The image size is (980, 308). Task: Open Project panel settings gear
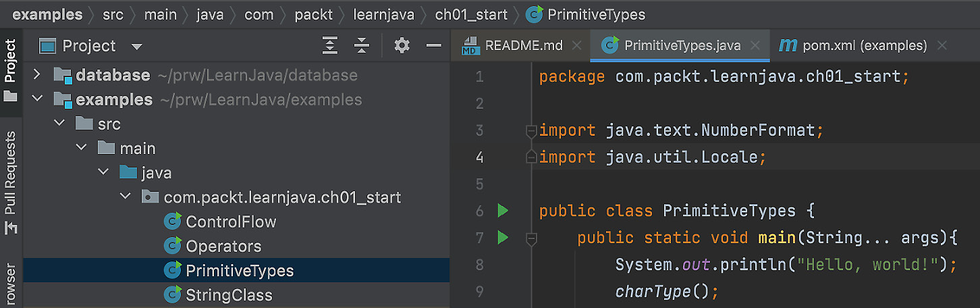click(402, 46)
